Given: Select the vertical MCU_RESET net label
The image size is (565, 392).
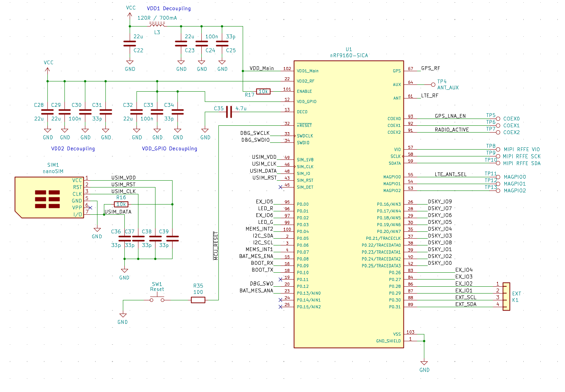Looking at the screenshot, I should click(215, 246).
